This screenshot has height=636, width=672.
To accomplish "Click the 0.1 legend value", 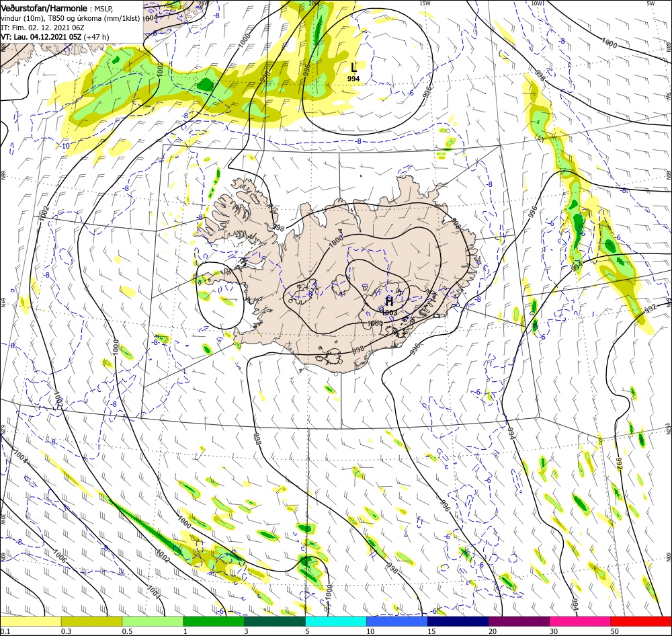I will [5, 631].
